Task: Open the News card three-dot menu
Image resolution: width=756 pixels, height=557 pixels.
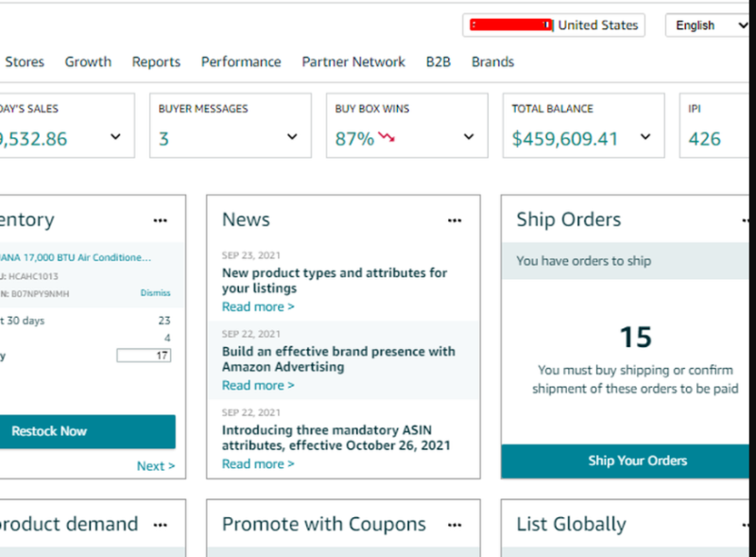Action: coord(455,220)
